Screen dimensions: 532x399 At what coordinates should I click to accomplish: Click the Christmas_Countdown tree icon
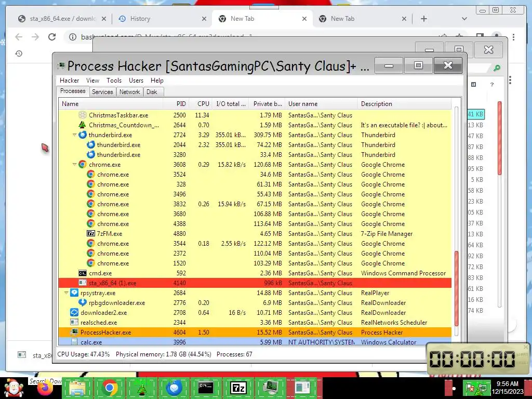click(83, 125)
